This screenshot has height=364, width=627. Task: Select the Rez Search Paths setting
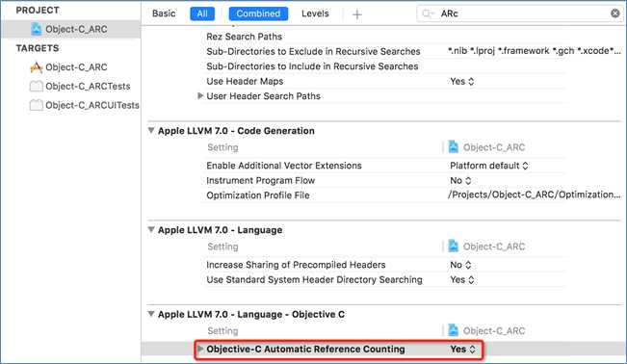(x=245, y=37)
